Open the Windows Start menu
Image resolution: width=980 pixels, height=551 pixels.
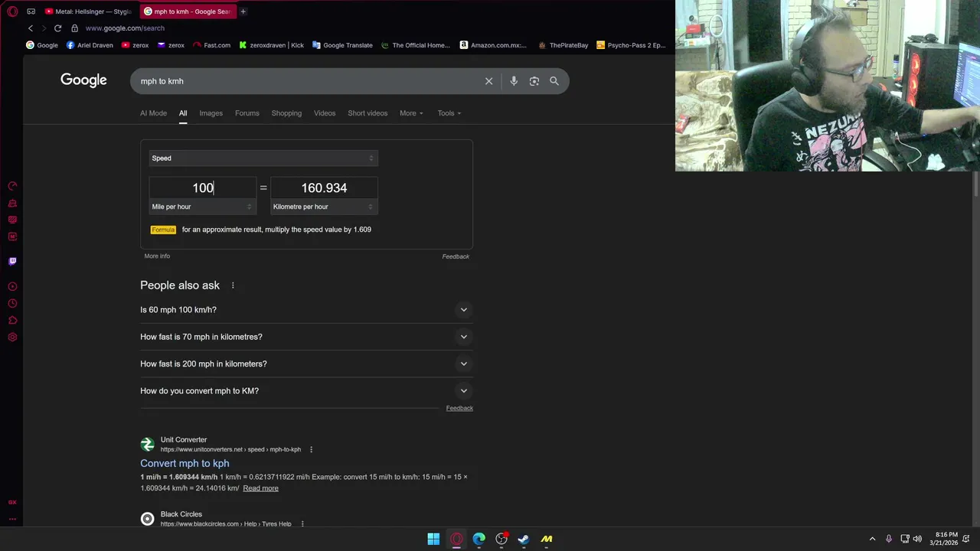(433, 539)
